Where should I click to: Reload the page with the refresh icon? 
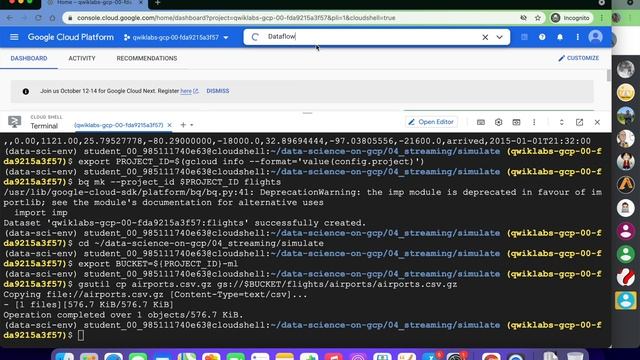click(38, 18)
